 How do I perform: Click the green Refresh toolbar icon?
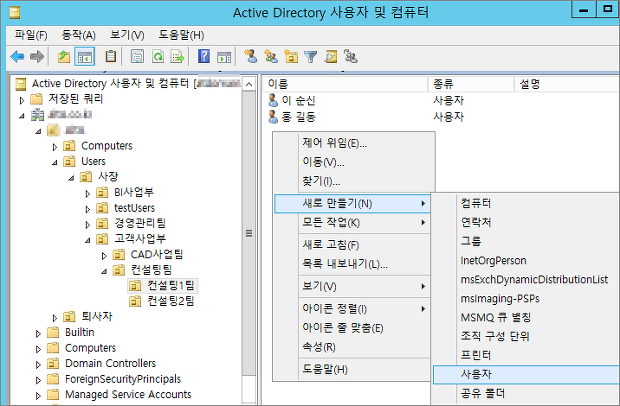158,57
